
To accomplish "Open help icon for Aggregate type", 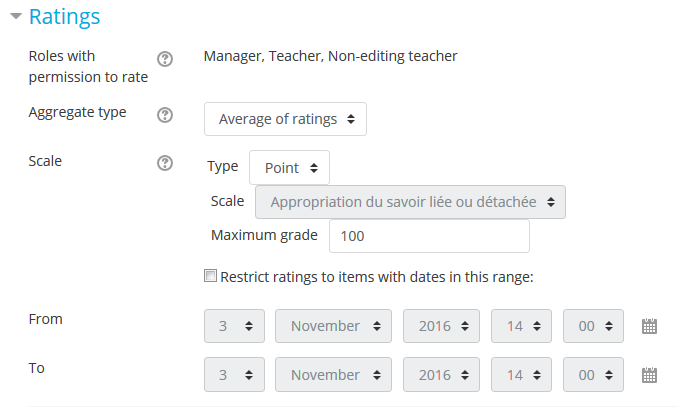I will coord(165,115).
